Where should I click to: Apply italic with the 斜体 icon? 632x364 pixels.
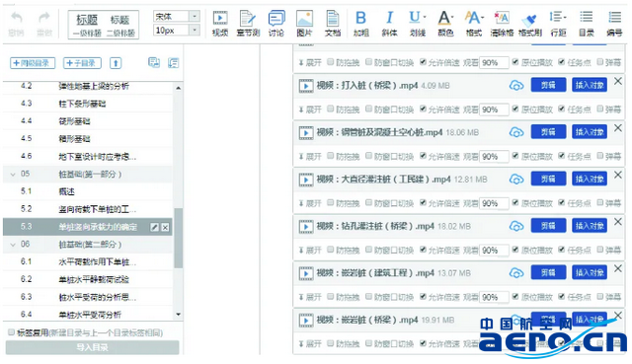(x=389, y=24)
